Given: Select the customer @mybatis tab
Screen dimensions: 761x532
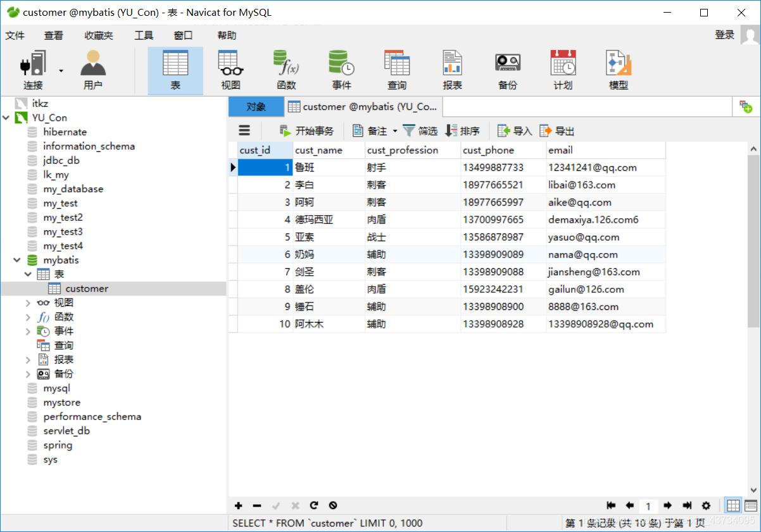Looking at the screenshot, I should point(363,107).
